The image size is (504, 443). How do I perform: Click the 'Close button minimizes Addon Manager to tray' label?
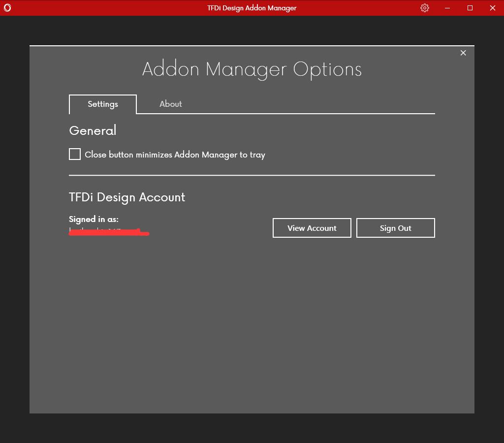175,155
